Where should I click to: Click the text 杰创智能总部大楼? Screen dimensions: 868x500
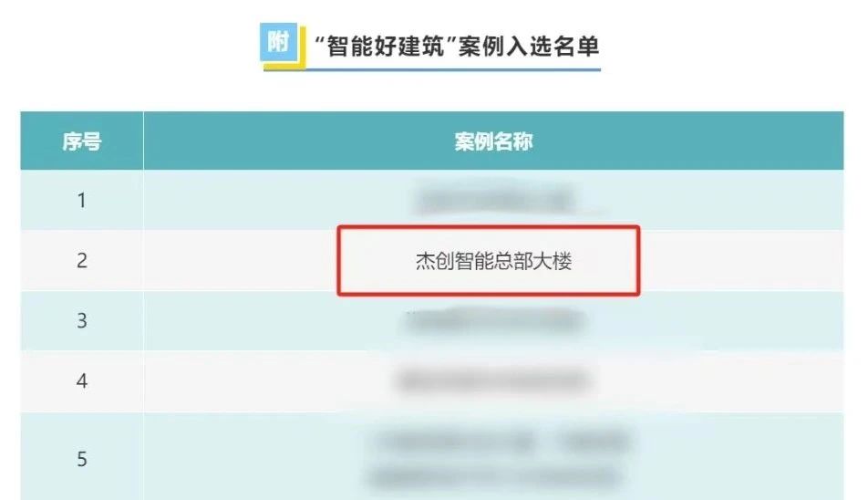pos(493,261)
